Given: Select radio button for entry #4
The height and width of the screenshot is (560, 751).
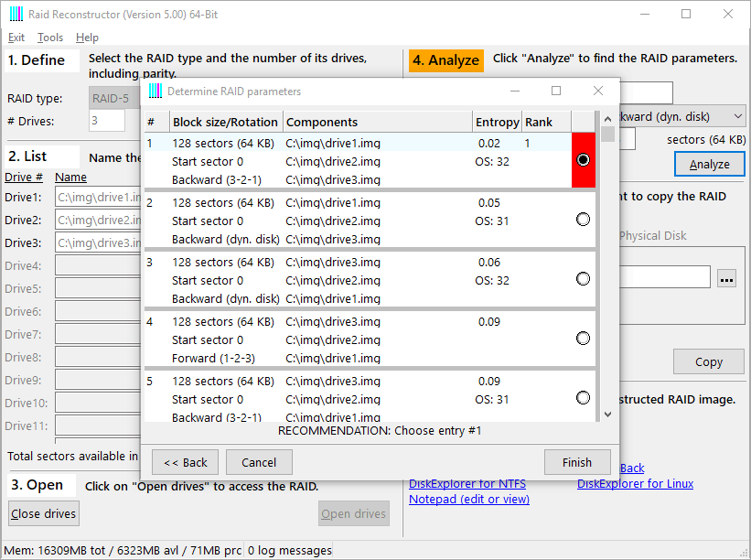Looking at the screenshot, I should pos(584,339).
